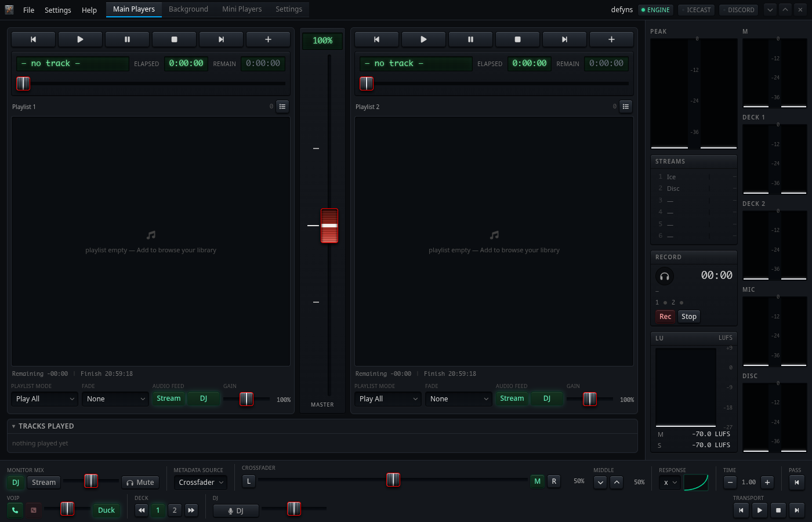Open Playlist 2 Play All mode dropdown
The width and height of the screenshot is (812, 522).
[387, 399]
